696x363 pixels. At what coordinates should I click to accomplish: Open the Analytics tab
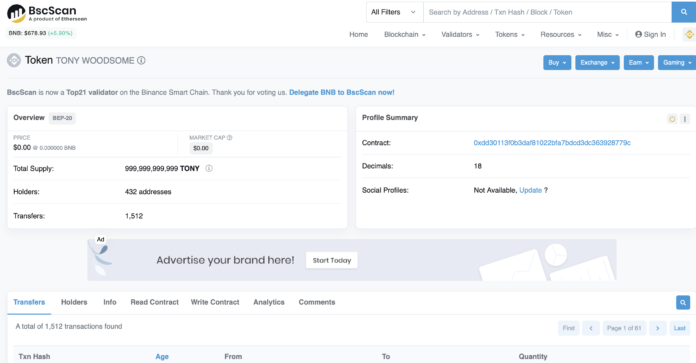(269, 302)
